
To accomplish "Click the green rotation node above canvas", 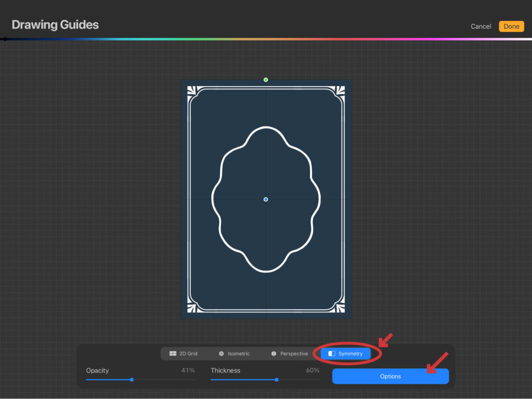I will coord(266,80).
